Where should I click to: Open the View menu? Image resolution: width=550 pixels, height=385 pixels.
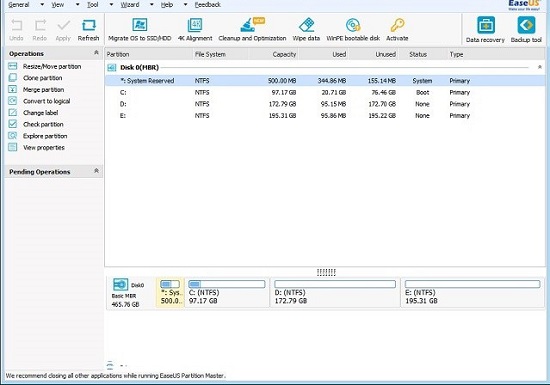pos(58,5)
